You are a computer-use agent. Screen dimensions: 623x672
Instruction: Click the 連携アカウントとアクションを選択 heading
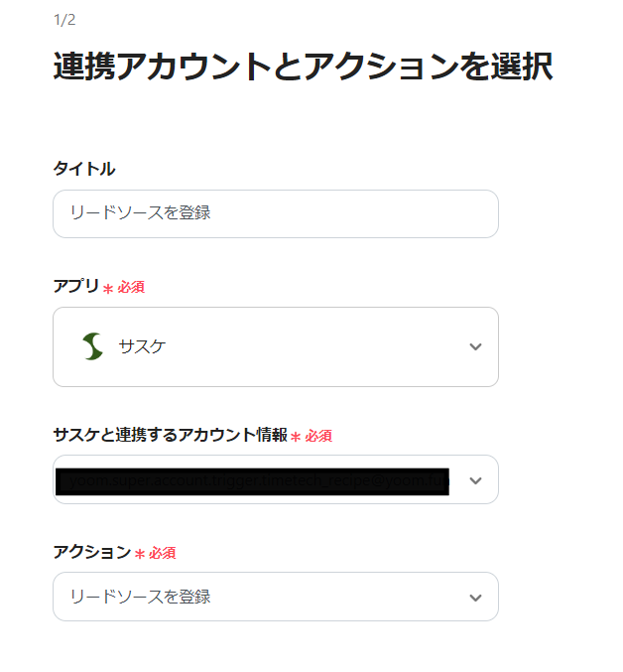click(x=303, y=67)
